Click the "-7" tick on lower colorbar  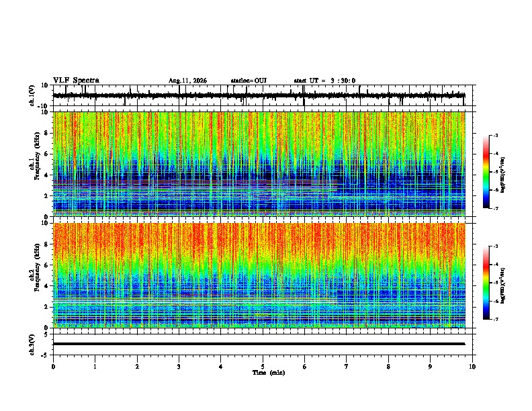point(496,319)
